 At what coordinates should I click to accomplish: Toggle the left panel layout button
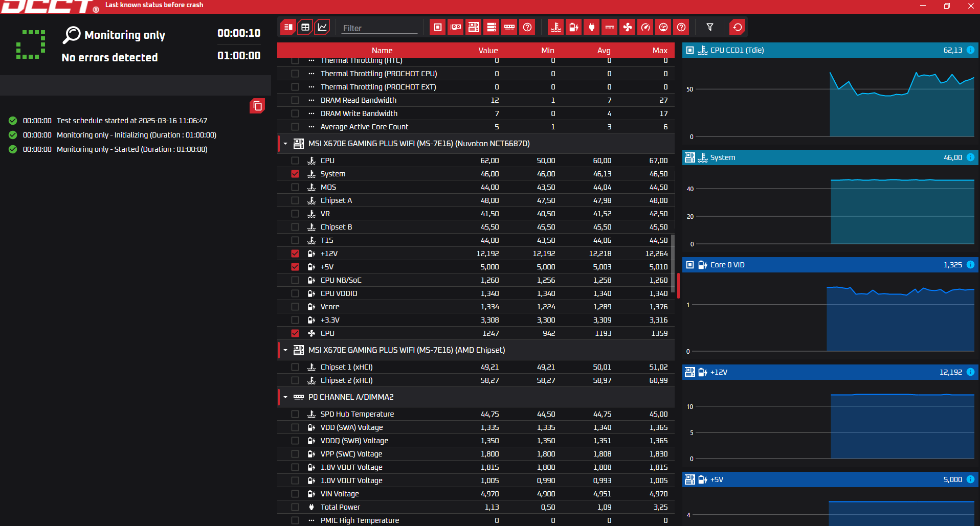click(x=288, y=27)
